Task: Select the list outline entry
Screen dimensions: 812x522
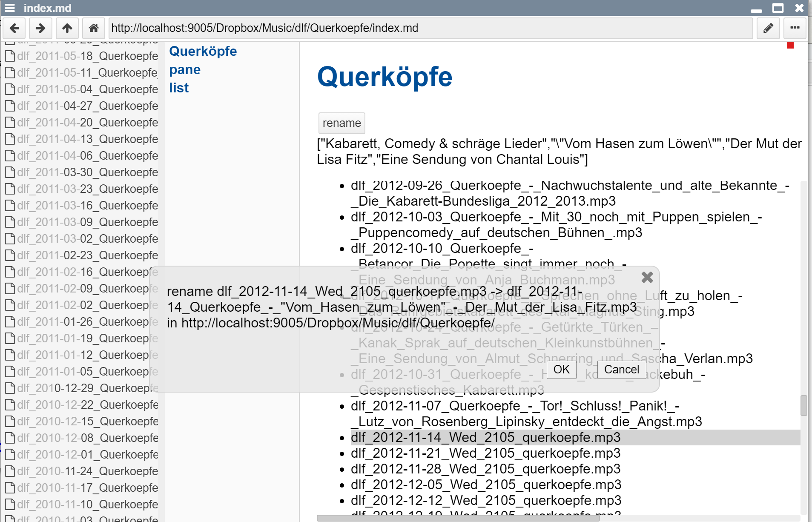Action: pyautogui.click(x=179, y=88)
